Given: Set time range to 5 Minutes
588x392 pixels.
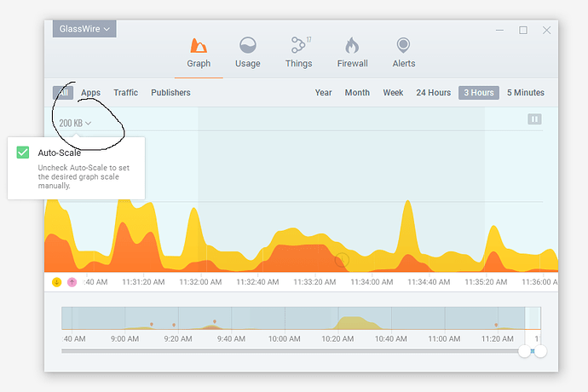Looking at the screenshot, I should click(525, 93).
